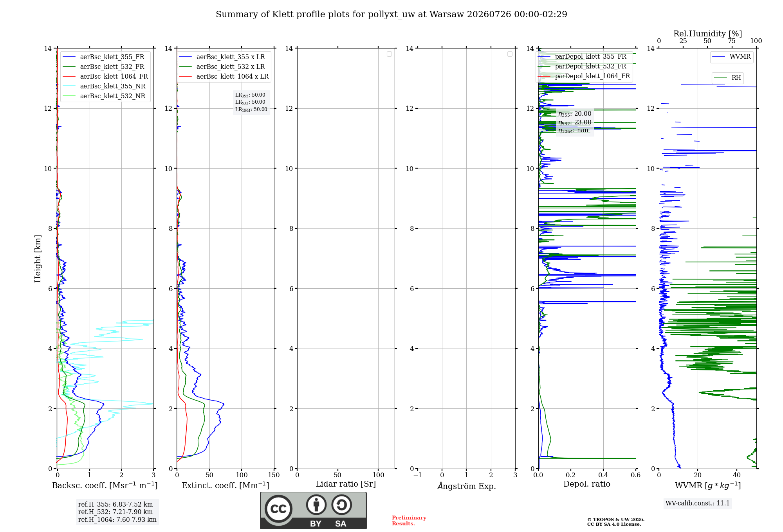Click the blue aerBsc_klett_355_FR legend line
The width and height of the screenshot is (783, 532).
click(x=69, y=57)
